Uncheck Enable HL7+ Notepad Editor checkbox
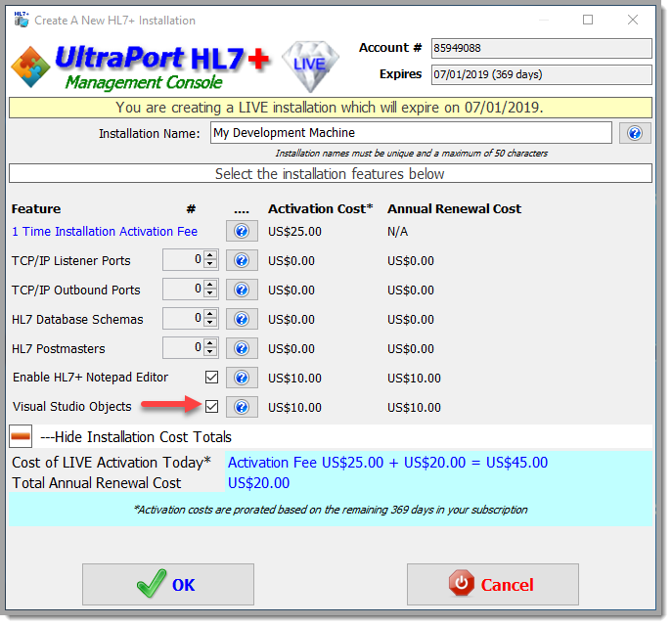The width and height of the screenshot is (672, 626). (x=211, y=377)
